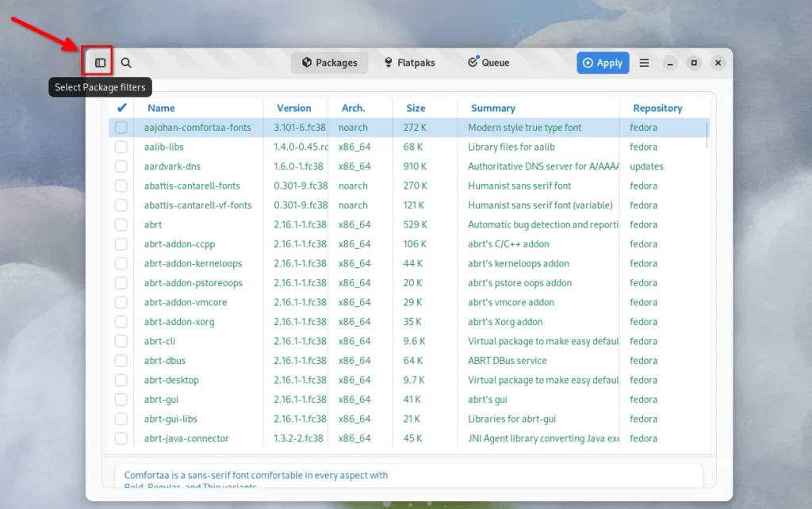Check the abrt-addon-kerneloops checkbox
Screen dimensions: 812x509
point(121,263)
